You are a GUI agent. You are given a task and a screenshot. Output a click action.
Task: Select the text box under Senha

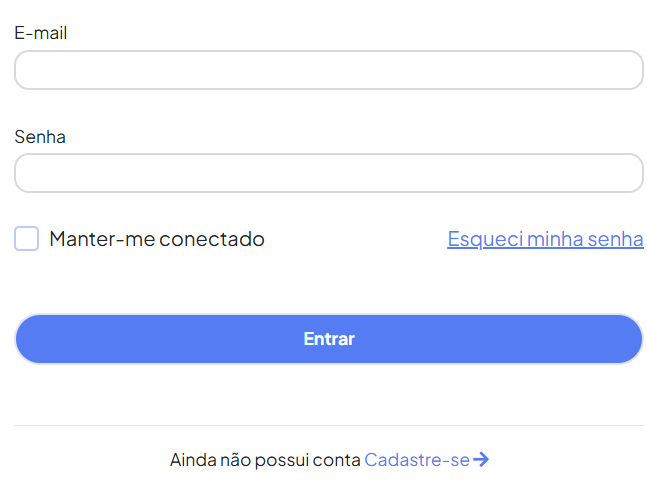(x=328, y=173)
